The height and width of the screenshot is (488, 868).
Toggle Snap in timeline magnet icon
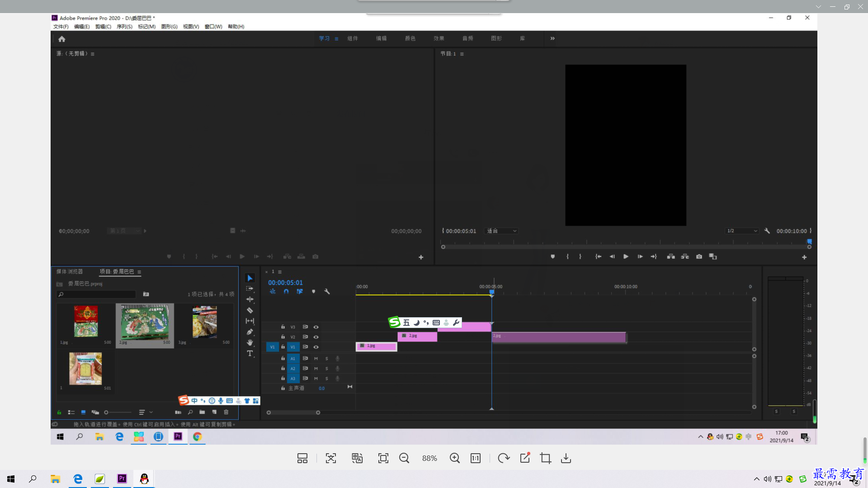pyautogui.click(x=286, y=291)
